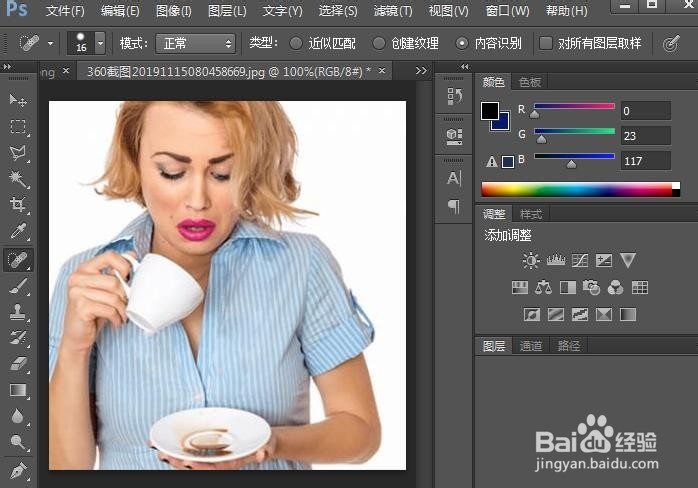Add a Posterize adjustment

coord(556,315)
